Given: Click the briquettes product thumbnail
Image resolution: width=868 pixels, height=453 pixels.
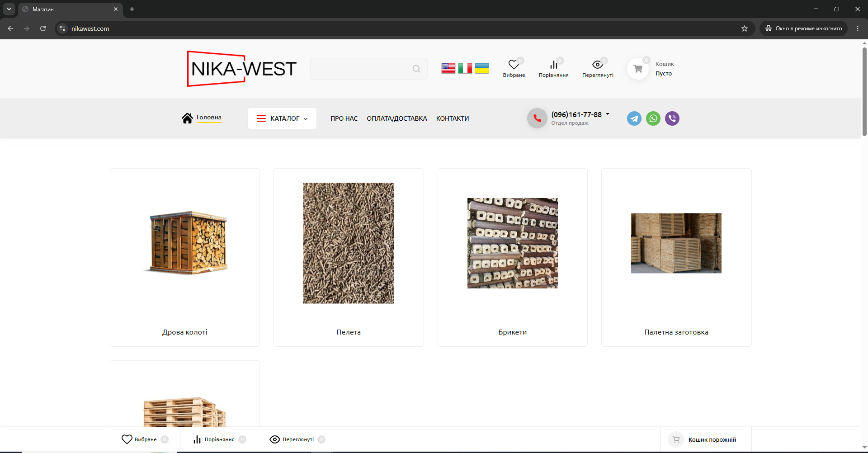Looking at the screenshot, I should tap(513, 243).
